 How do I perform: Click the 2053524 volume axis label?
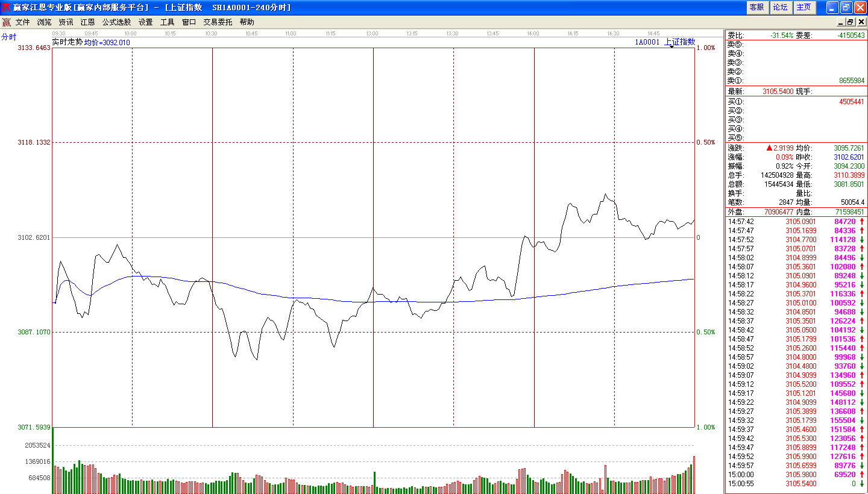(x=37, y=445)
